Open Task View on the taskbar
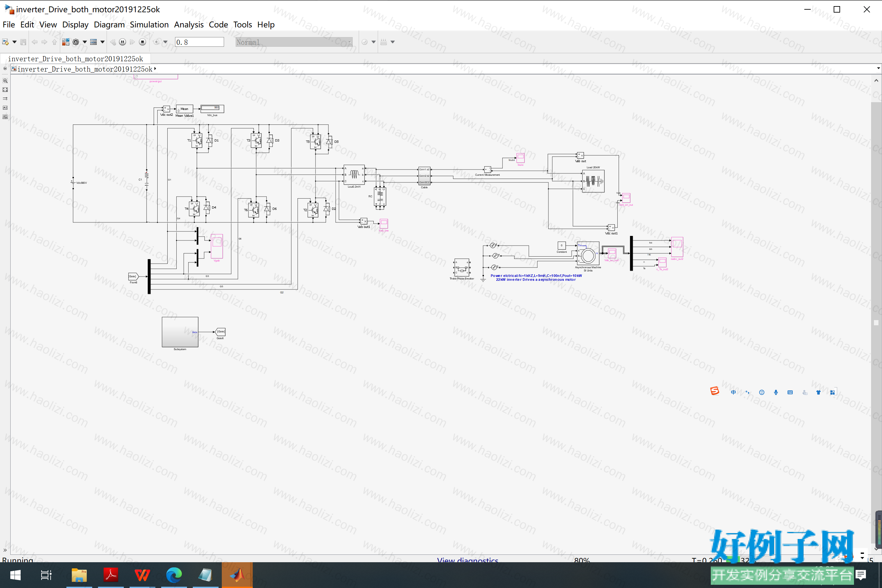This screenshot has width=882, height=588. [46, 575]
